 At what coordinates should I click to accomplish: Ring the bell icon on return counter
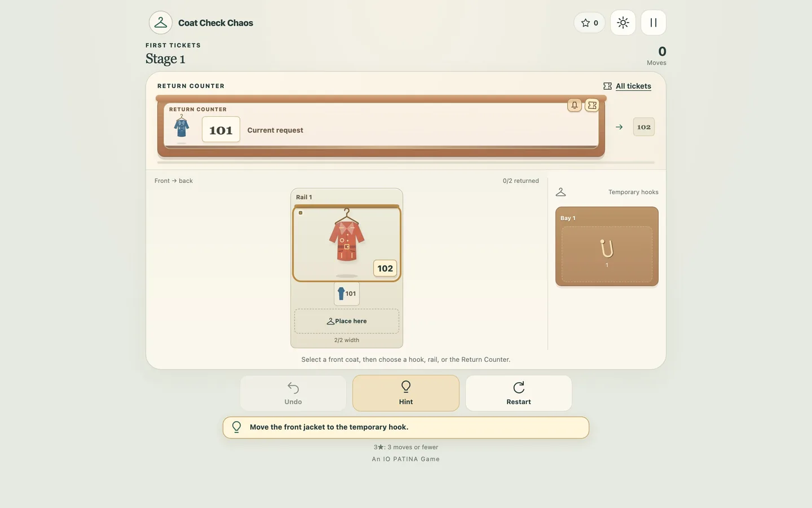tap(575, 105)
